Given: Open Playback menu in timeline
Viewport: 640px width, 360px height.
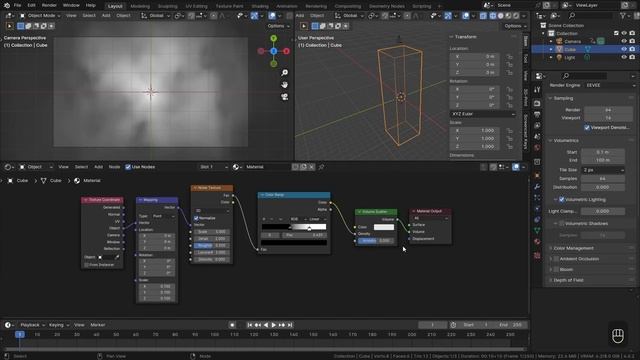Looking at the screenshot, I should 32,325.
